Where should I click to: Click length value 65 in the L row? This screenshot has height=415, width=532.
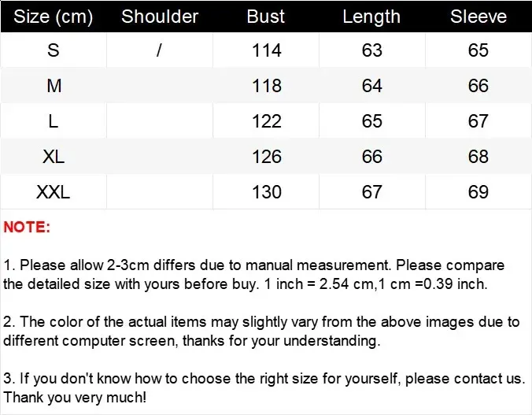tap(371, 121)
